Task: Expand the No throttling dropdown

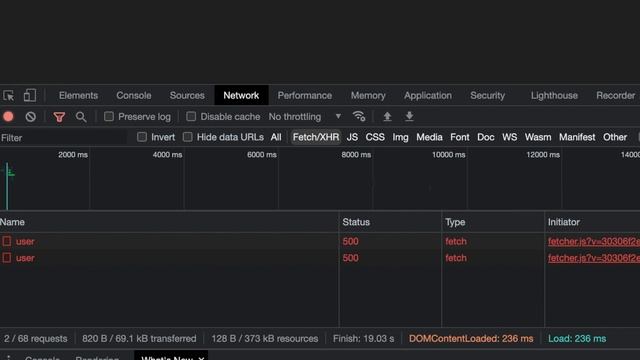Action: pos(305,117)
